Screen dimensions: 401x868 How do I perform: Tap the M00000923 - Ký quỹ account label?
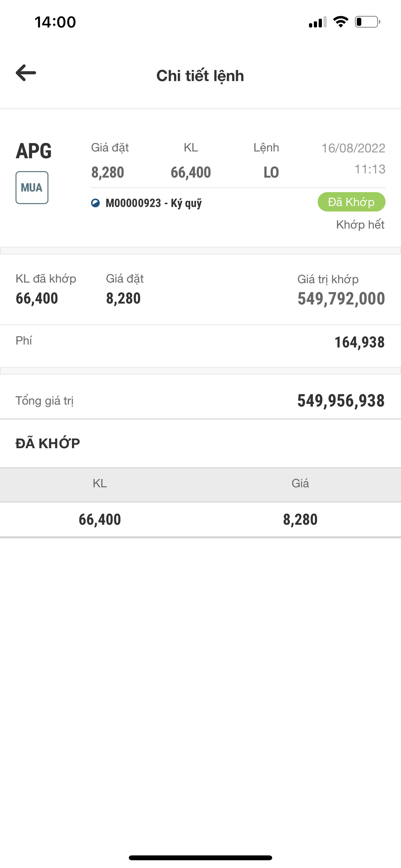[154, 203]
